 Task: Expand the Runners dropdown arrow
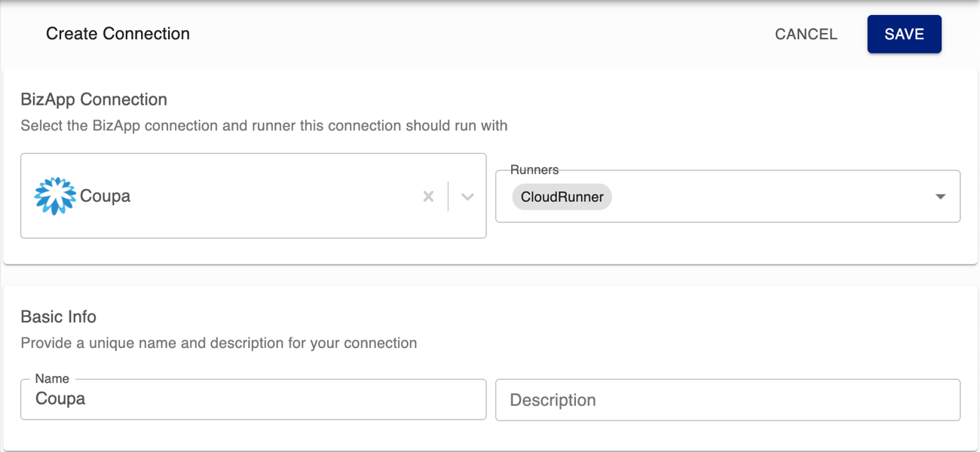[x=940, y=196]
